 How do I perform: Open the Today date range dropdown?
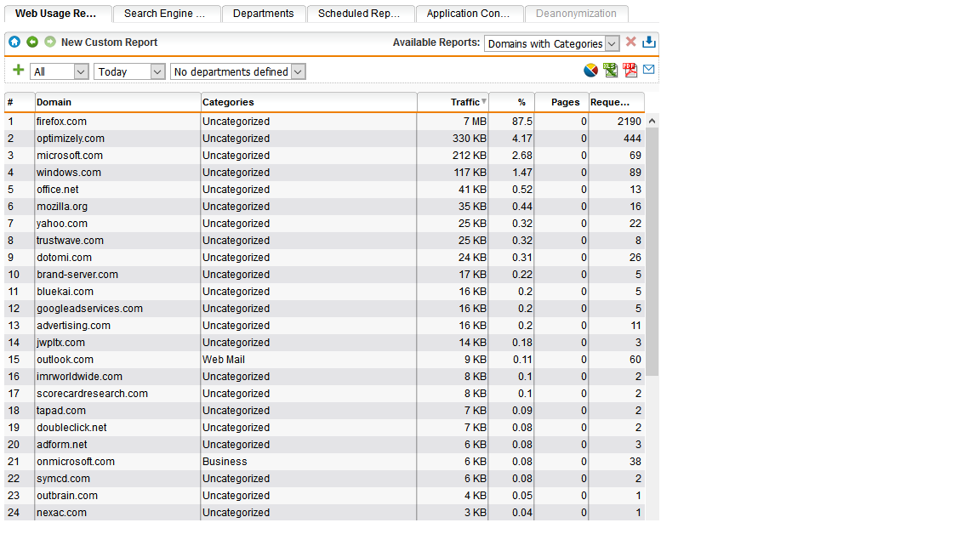click(x=129, y=71)
